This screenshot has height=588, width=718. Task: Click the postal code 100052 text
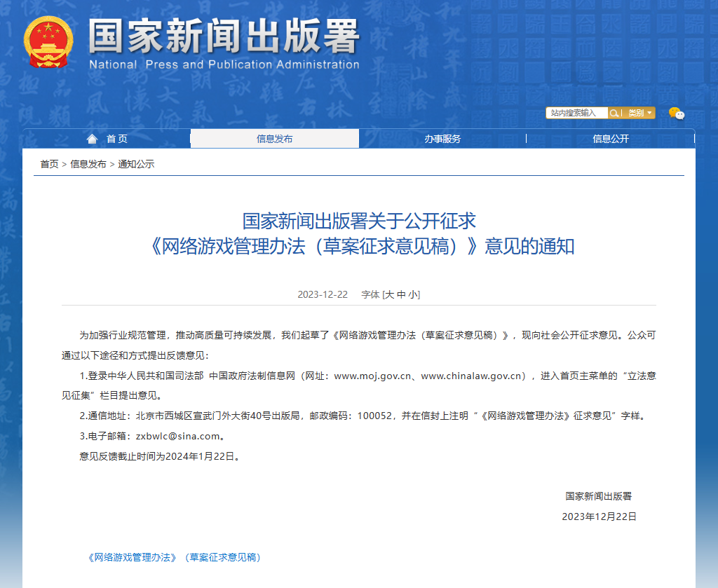pos(374,416)
